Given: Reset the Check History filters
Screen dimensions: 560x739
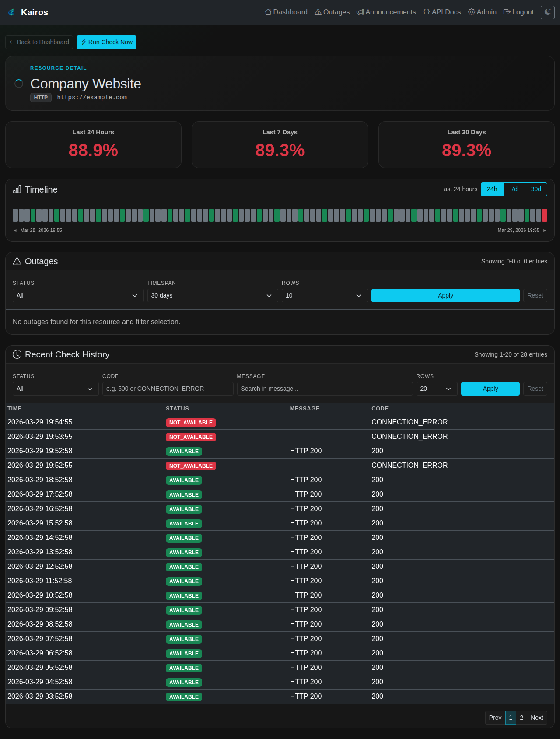Looking at the screenshot, I should coord(535,389).
